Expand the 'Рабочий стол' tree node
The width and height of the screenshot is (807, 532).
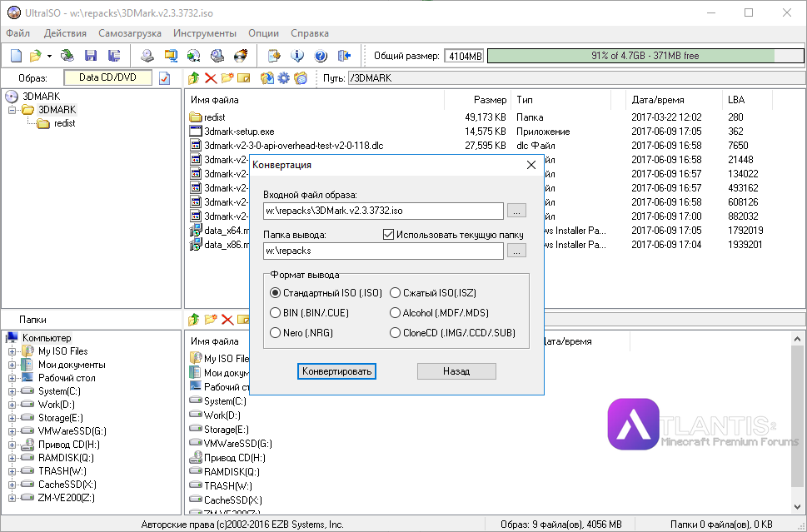click(12, 378)
